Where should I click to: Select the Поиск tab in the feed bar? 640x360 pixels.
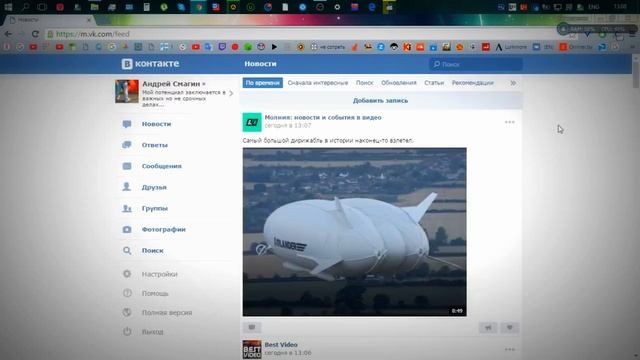(364, 83)
